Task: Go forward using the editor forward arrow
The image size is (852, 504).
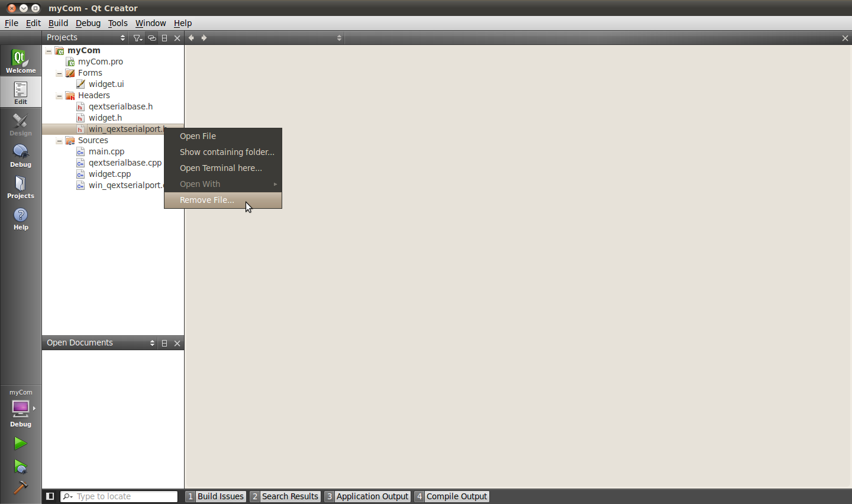Action: coord(204,38)
